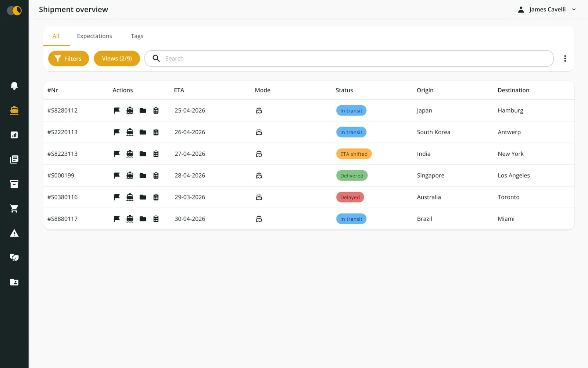Open the warning triangle alerts icon

click(14, 233)
